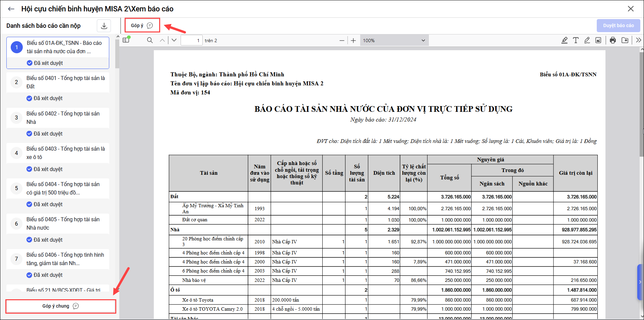Click the report list vertical scrollbar

[x=117, y=54]
